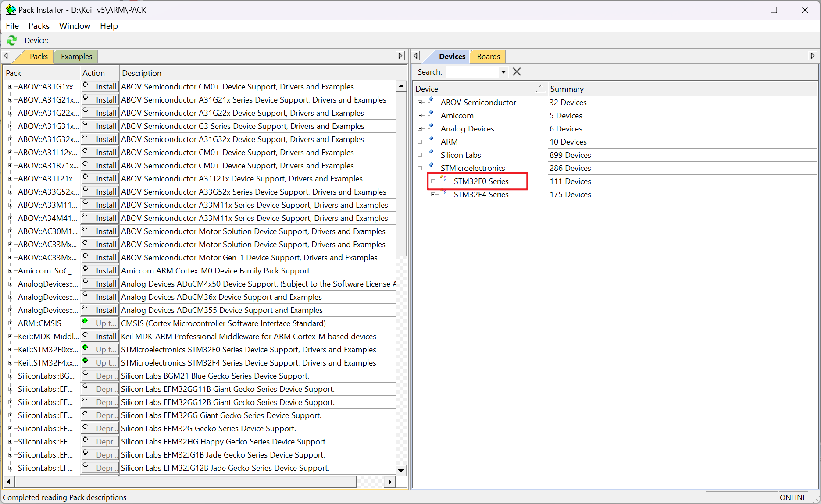
Task: Click the install icon for ADuCM355 pack row
Action: 85,308
